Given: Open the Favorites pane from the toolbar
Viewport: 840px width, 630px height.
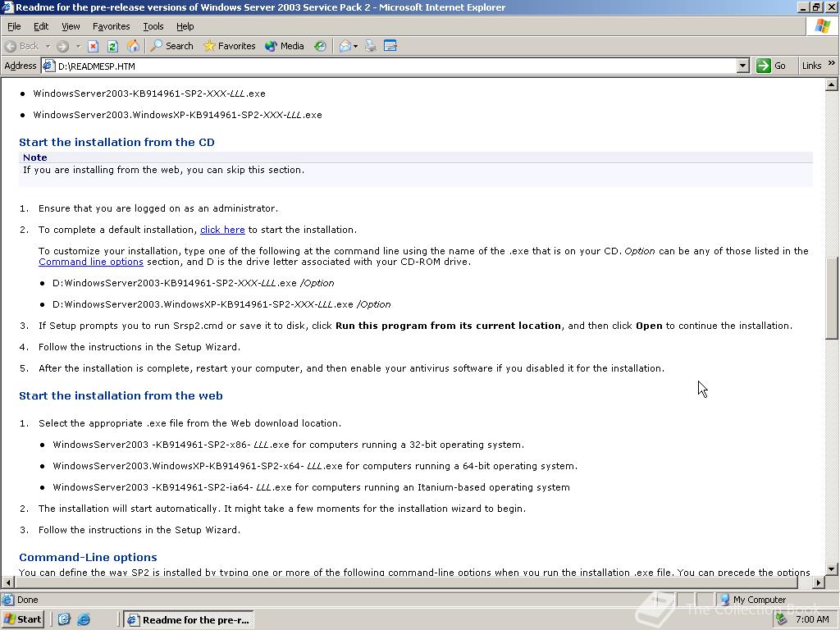Looking at the screenshot, I should pyautogui.click(x=230, y=46).
